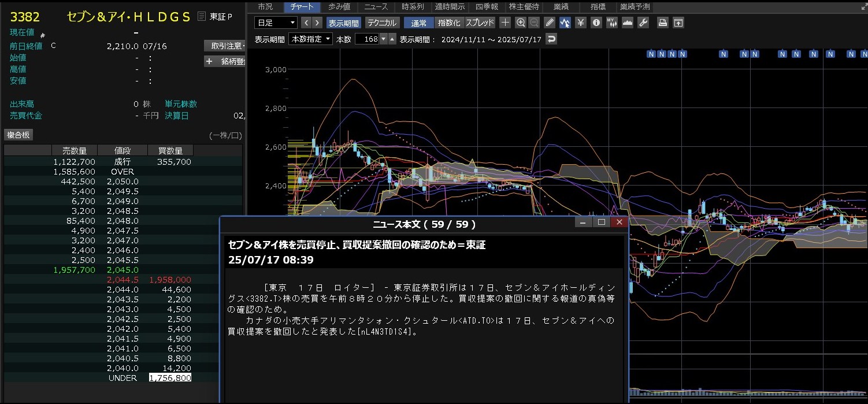Toggle the 表示期間 button in the toolbar
Image resolution: width=868 pixels, height=404 pixels.
(343, 23)
